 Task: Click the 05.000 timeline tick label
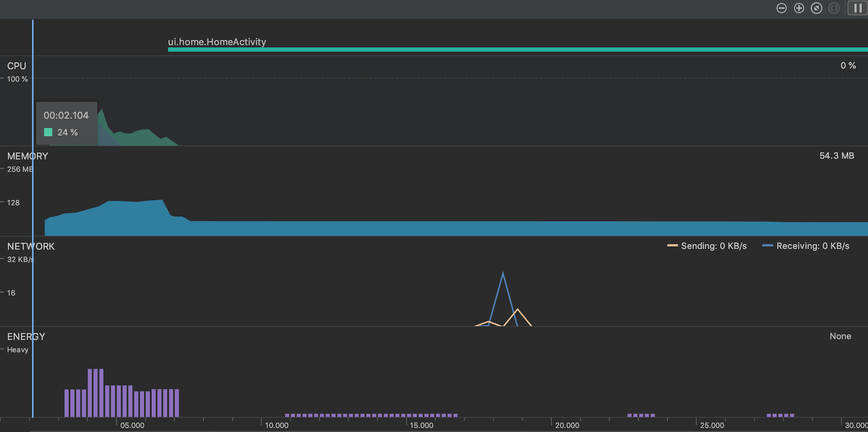(x=132, y=425)
